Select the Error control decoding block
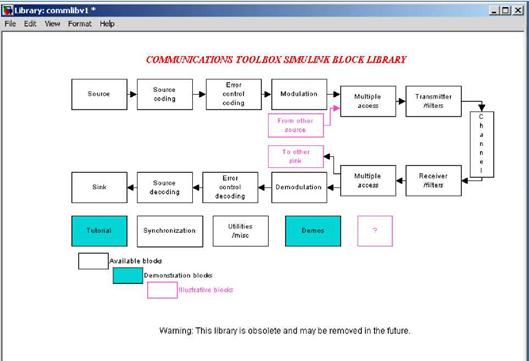 pos(230,188)
